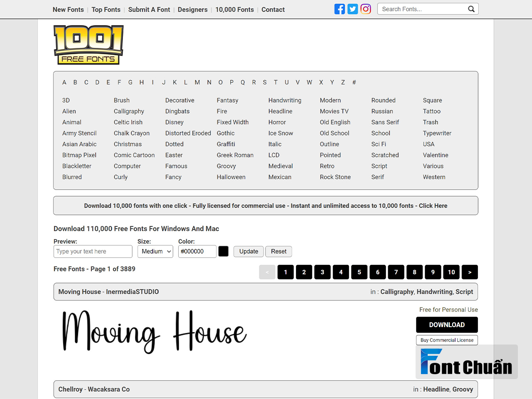Open the Top Fonts menu item
Viewport: 532px width, 399px height.
106,10
